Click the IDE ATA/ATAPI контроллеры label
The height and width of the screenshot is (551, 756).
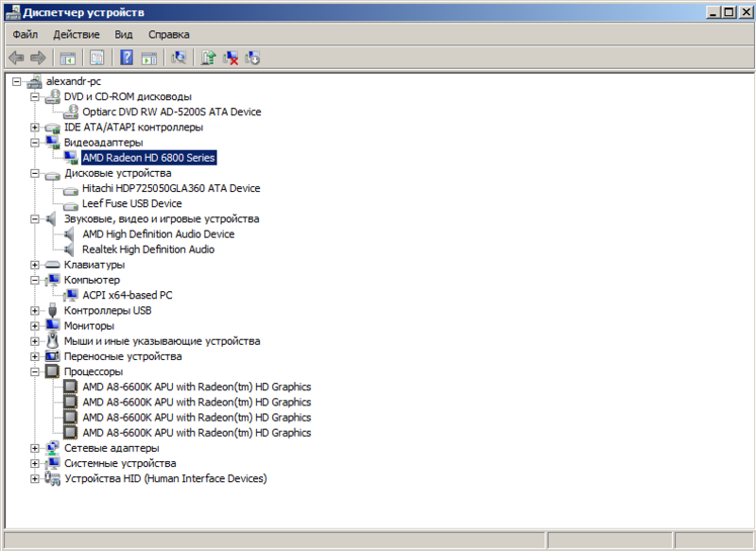coord(133,128)
